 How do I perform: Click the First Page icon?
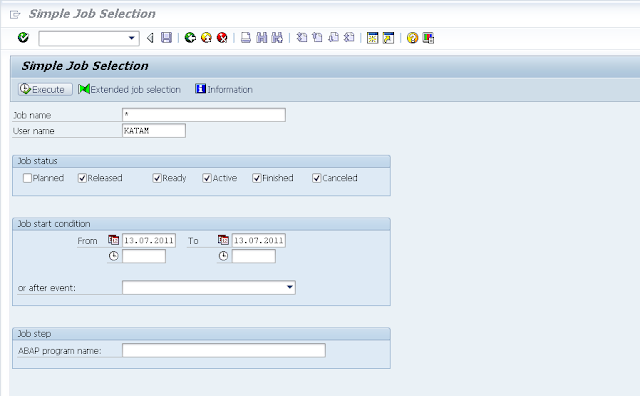coord(302,38)
